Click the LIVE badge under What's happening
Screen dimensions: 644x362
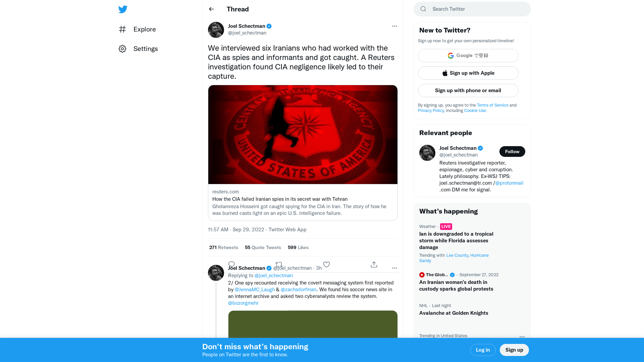pyautogui.click(x=446, y=226)
